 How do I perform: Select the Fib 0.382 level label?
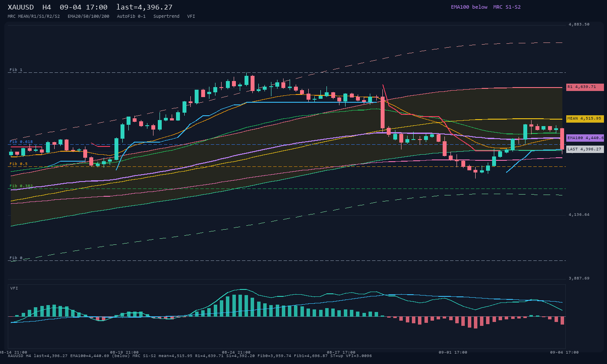click(x=21, y=186)
